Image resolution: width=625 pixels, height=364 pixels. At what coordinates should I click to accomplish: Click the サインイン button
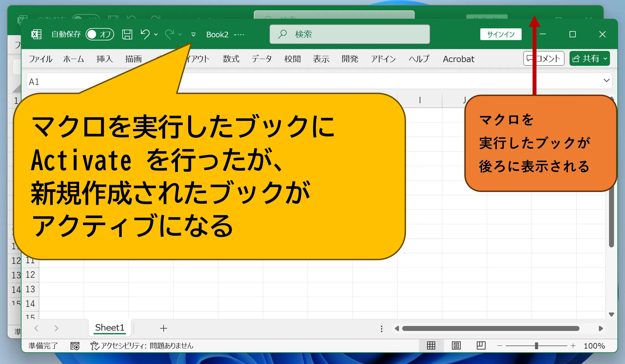coord(501,34)
